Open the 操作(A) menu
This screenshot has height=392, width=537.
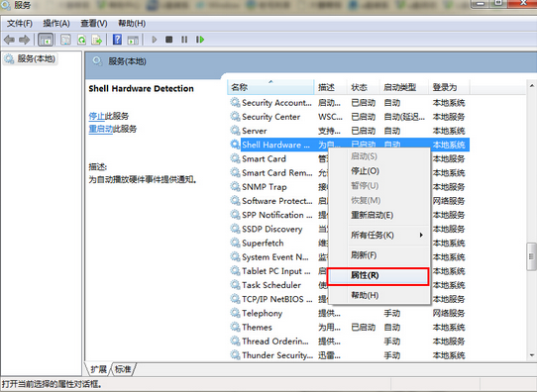[56, 23]
